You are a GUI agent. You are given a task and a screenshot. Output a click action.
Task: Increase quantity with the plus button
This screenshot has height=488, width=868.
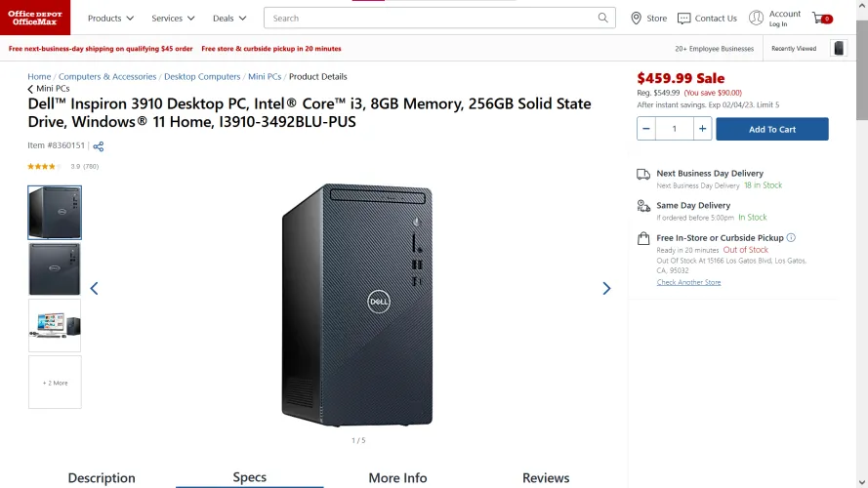(x=702, y=129)
